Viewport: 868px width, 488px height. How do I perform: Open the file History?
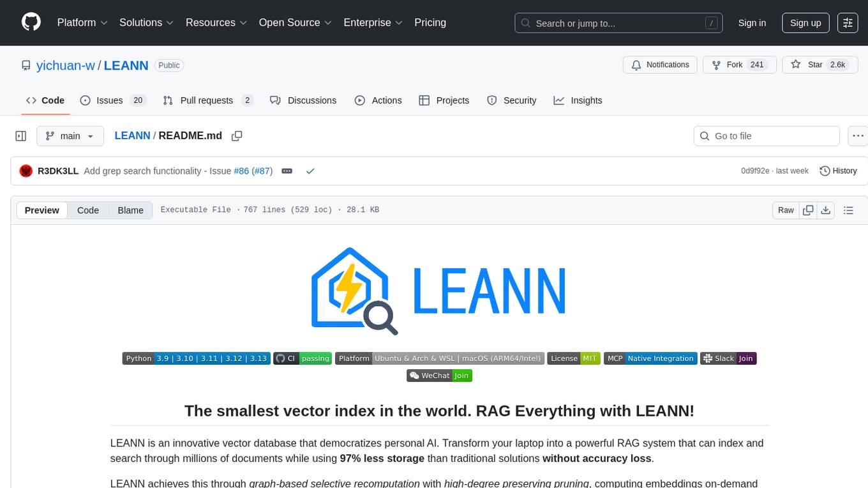click(838, 171)
